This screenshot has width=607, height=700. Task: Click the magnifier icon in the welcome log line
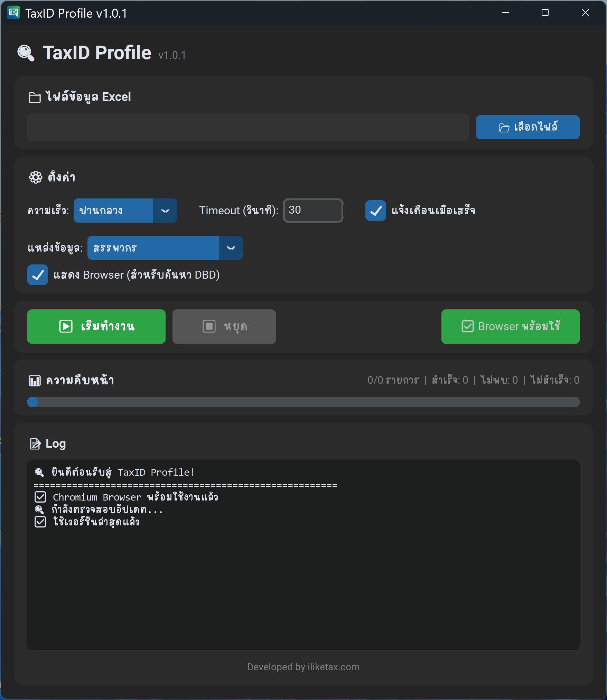(39, 473)
